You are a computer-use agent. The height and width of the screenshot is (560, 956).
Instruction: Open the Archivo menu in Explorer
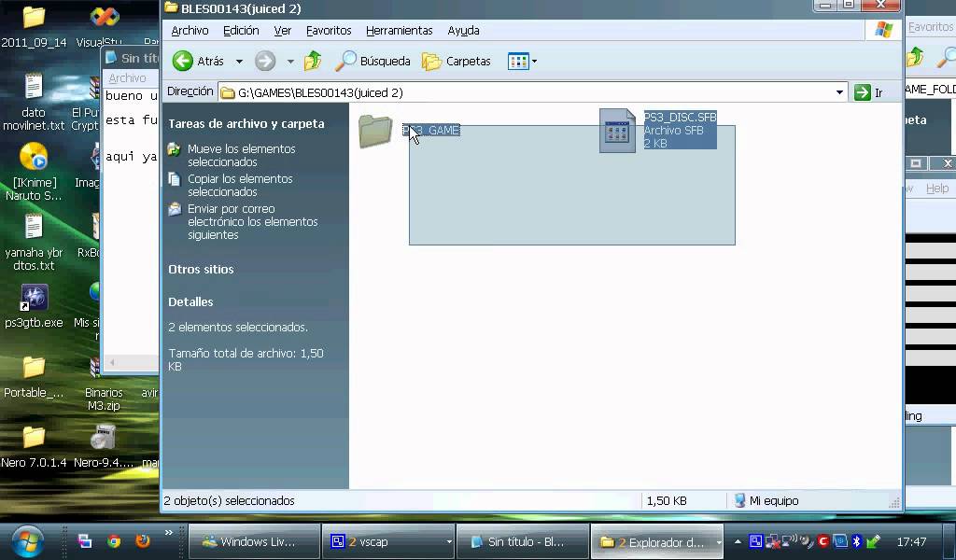pyautogui.click(x=190, y=31)
